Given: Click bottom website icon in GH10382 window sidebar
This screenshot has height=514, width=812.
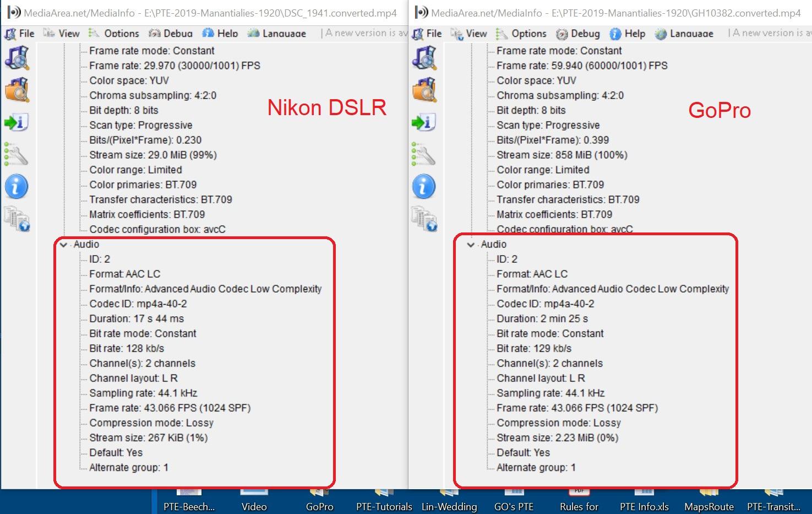Looking at the screenshot, I should [424, 219].
